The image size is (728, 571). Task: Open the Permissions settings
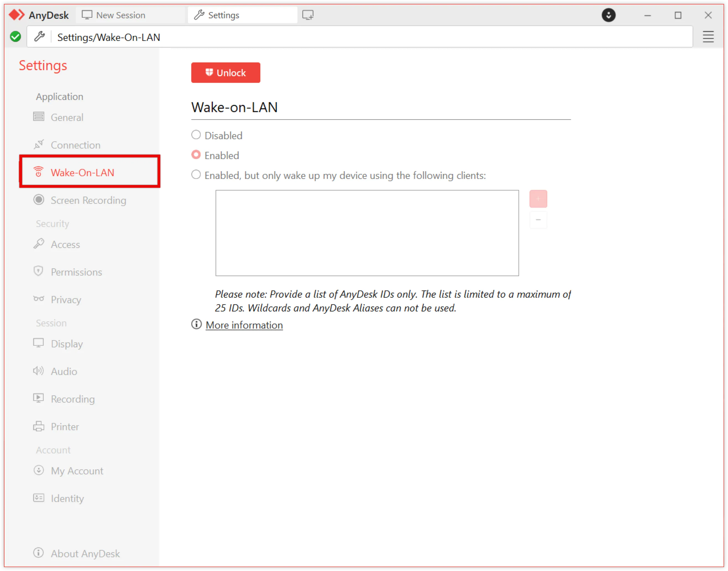point(76,272)
